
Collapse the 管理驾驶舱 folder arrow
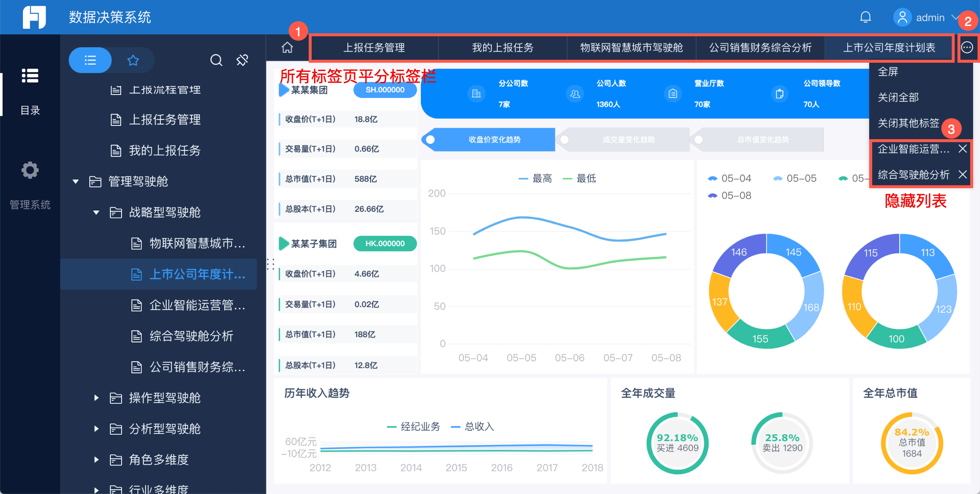point(75,182)
